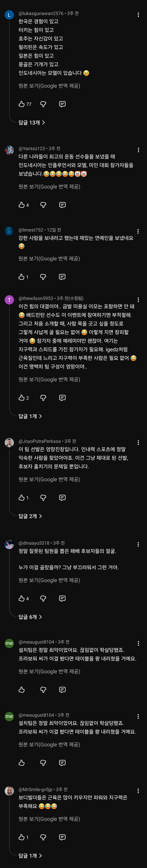The image size is (147, 868).
Task: Open @JoyoPutraPerkasa's profile picture
Action: (x=9, y=443)
